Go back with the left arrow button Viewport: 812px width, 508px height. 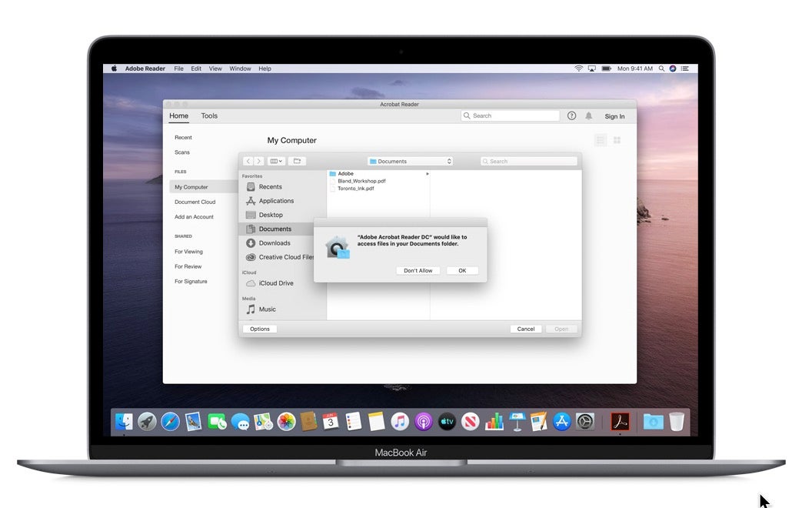point(248,161)
